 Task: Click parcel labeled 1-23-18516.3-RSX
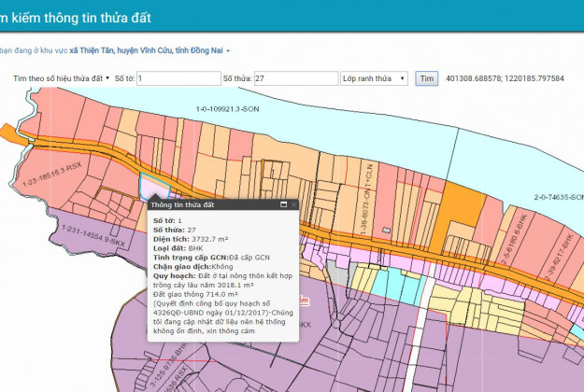click(x=51, y=175)
